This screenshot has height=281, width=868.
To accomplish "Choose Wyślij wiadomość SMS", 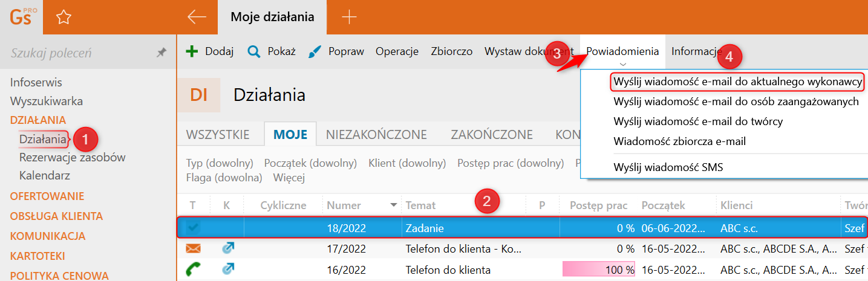I will coord(668,167).
